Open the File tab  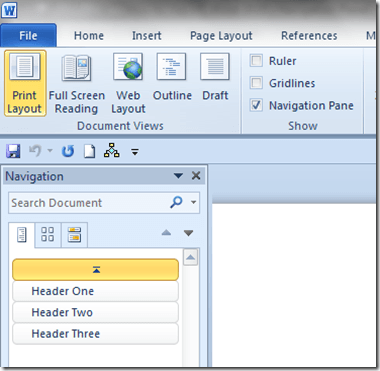pyautogui.click(x=28, y=35)
